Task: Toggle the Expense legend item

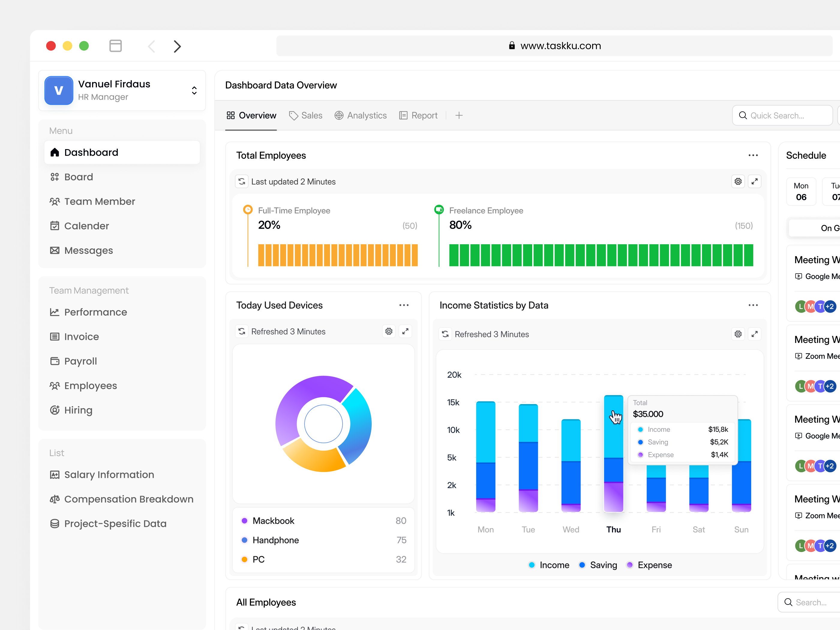Action: 649,565
